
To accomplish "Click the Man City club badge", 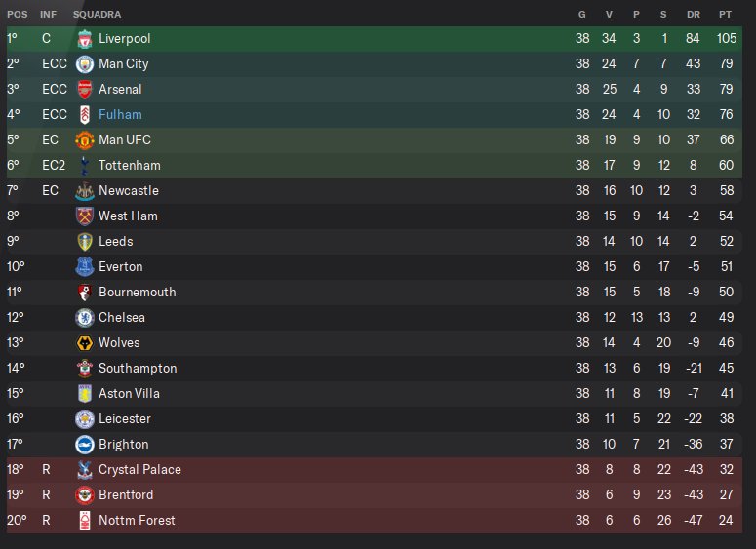I will coord(85,63).
